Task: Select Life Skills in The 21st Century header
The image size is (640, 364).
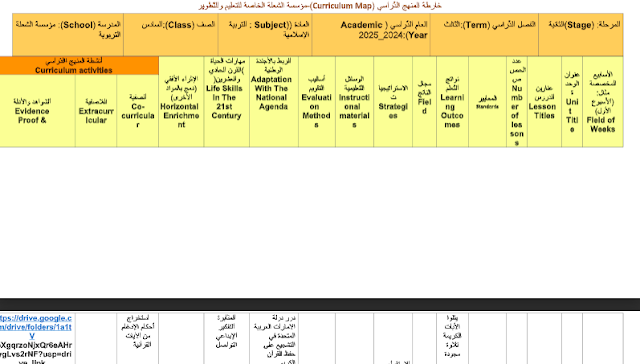Action: click(227, 102)
